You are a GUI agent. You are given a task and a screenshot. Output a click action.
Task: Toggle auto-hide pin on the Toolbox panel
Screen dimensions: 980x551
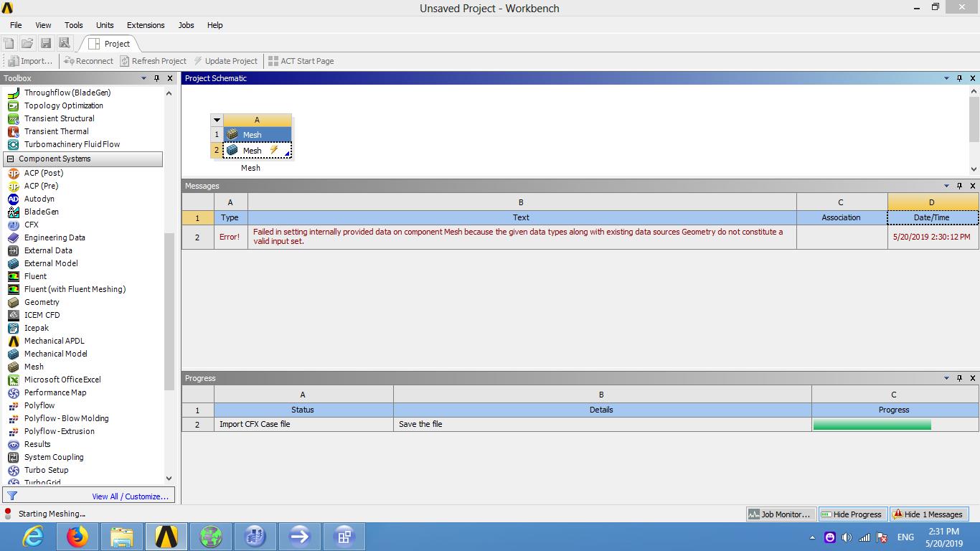[156, 78]
